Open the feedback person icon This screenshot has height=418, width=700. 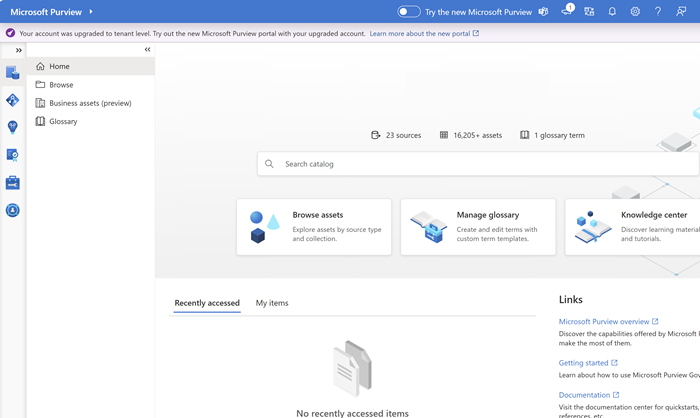[681, 12]
